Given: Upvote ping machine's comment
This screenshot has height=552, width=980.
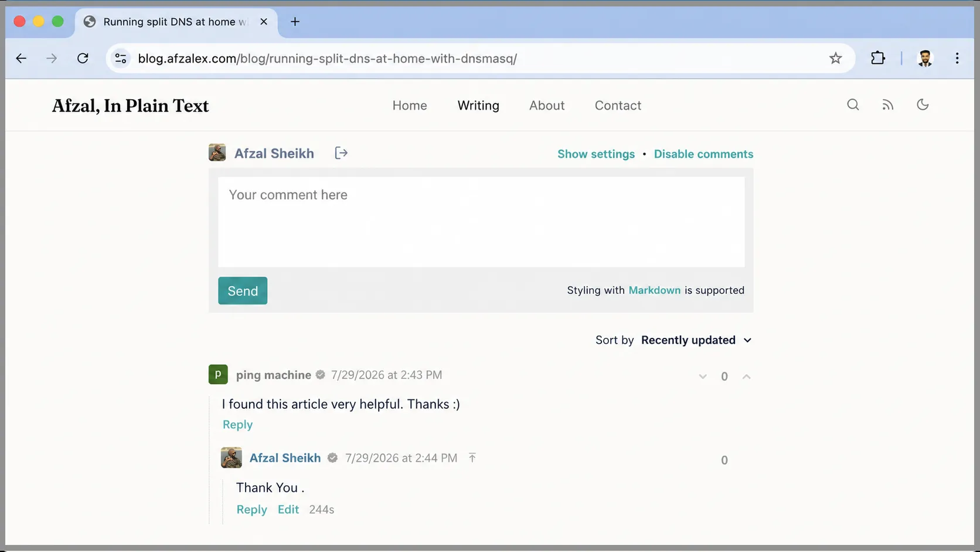Looking at the screenshot, I should point(746,377).
